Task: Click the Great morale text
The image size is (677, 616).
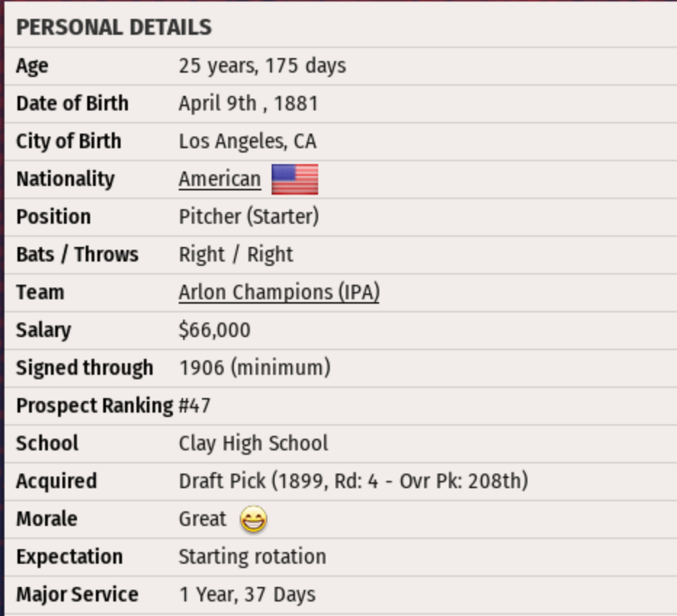Action: [x=203, y=519]
